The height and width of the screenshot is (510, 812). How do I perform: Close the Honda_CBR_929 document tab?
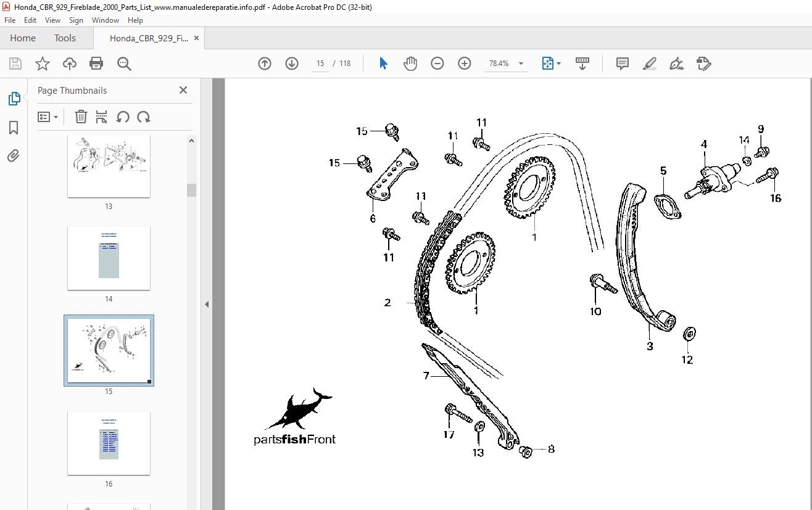[x=197, y=38]
